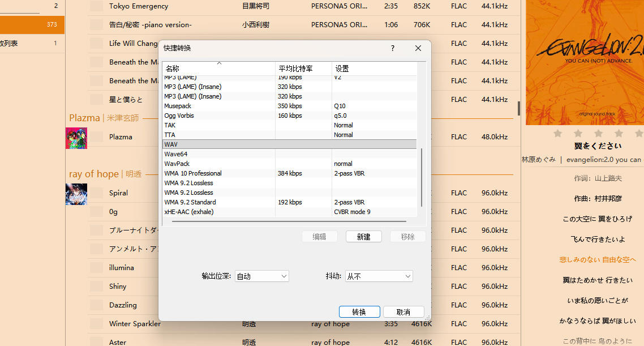Click the preset list vertical scrollbar
Viewport: 644px width, 346px height.
coord(422,177)
